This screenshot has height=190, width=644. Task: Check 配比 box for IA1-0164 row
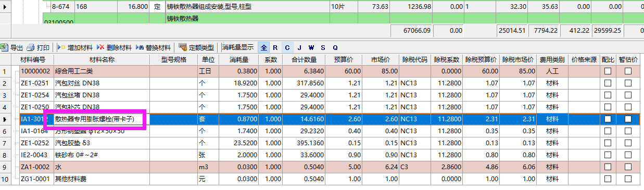608,131
